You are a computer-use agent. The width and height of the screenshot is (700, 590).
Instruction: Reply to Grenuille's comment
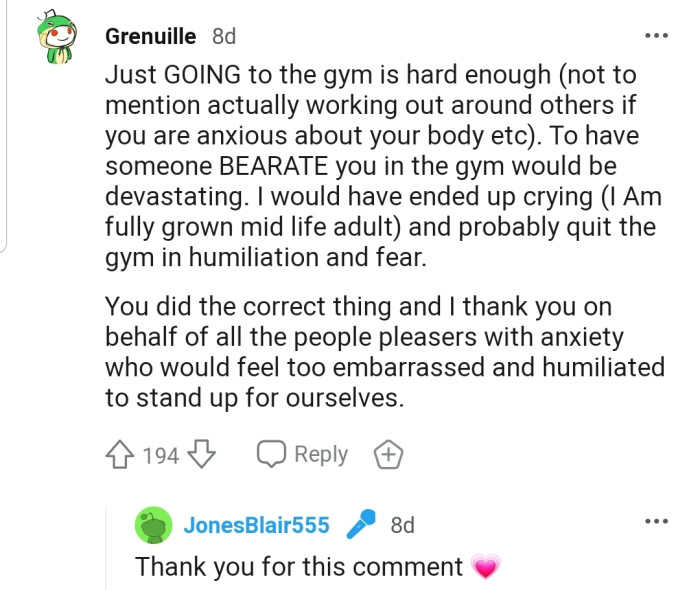[x=303, y=455]
